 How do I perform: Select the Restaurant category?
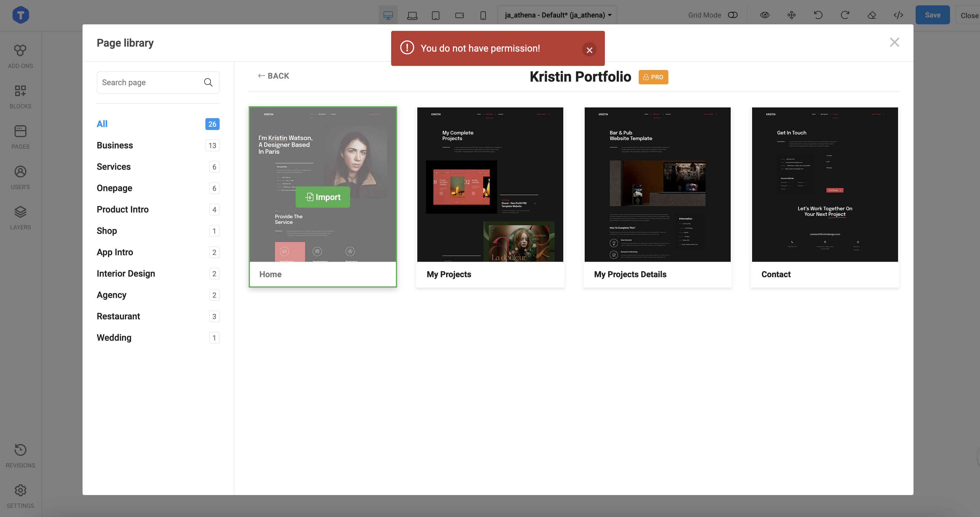pyautogui.click(x=118, y=316)
